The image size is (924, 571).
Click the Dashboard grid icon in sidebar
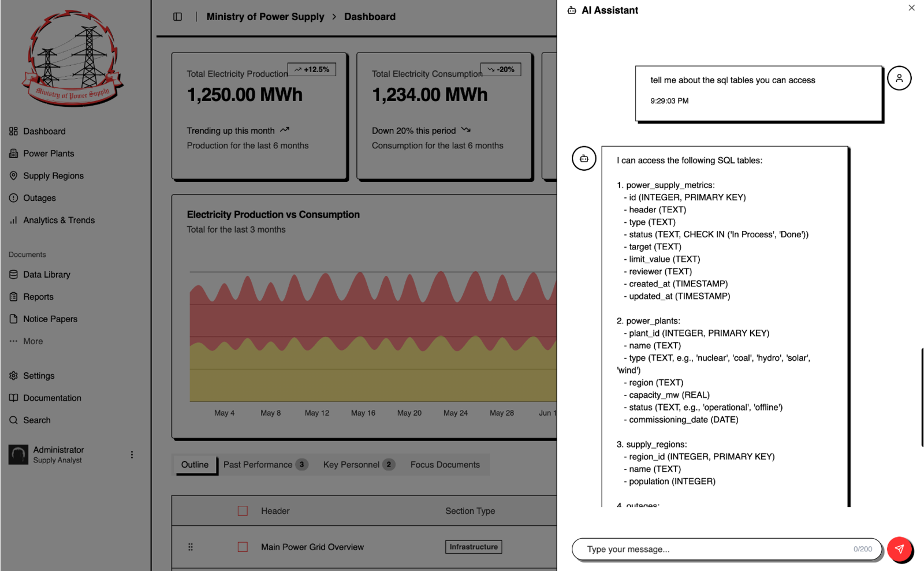tap(13, 131)
